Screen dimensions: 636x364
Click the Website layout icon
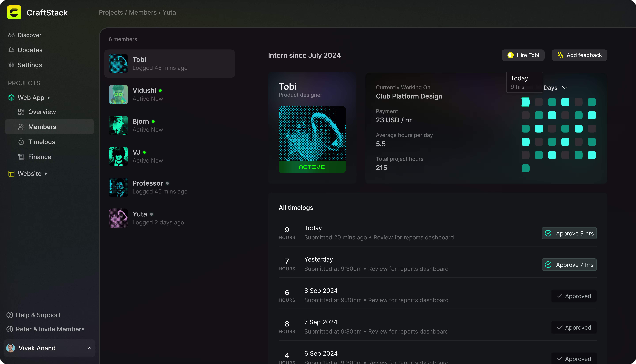(11, 173)
